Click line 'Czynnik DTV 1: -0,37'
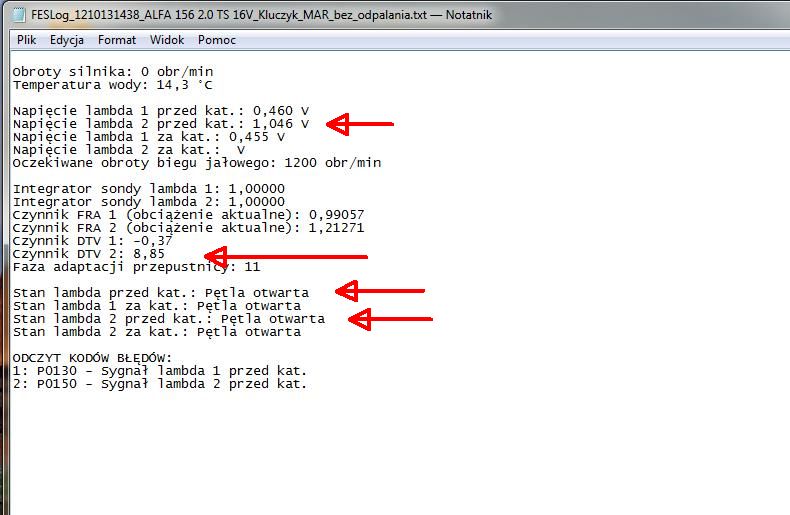 (93, 241)
